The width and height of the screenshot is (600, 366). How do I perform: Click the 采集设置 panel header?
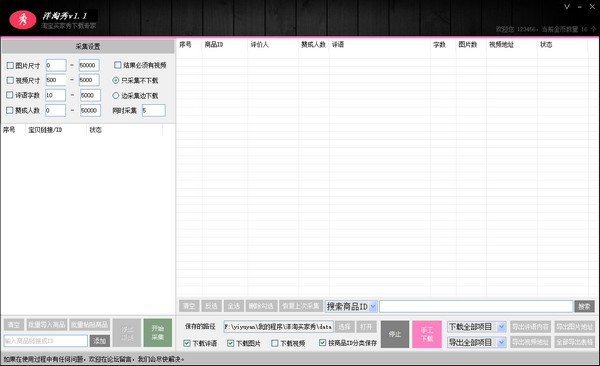(88, 46)
